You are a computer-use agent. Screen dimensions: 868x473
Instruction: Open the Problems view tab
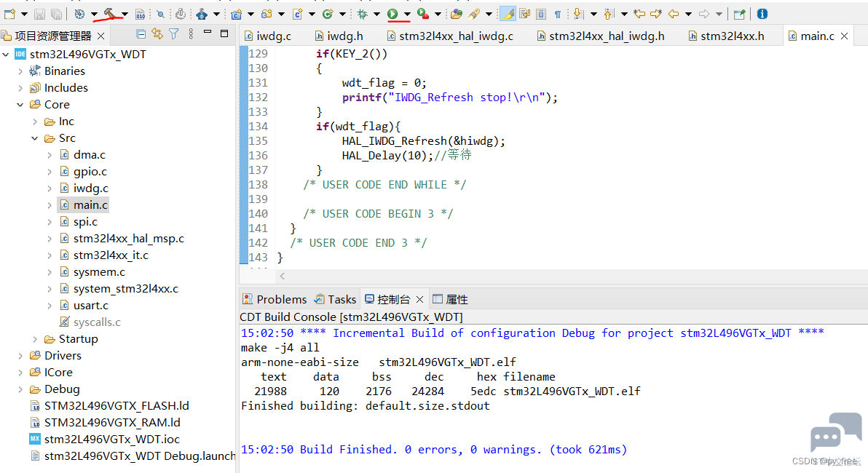point(275,299)
